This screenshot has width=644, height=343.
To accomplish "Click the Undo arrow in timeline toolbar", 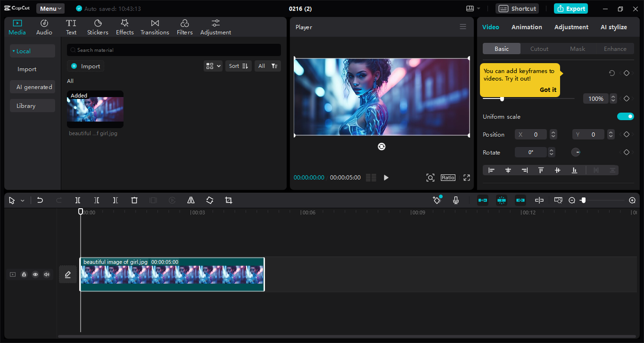I will pyautogui.click(x=40, y=200).
